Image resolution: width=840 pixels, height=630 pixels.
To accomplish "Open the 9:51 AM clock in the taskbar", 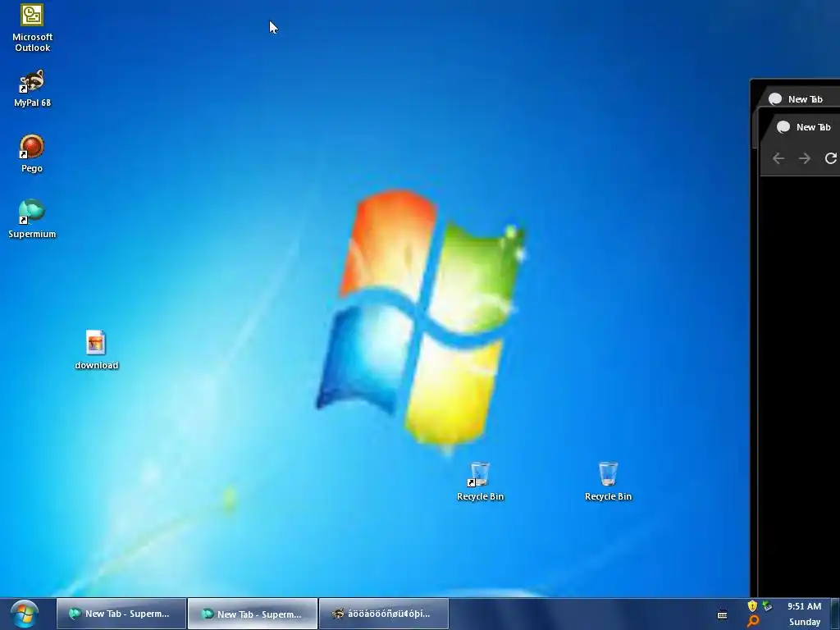I will tap(804, 614).
